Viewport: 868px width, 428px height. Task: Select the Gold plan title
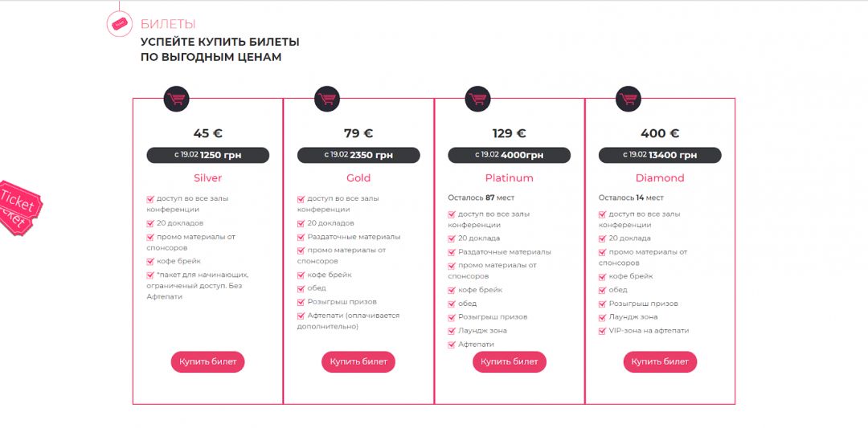pos(358,178)
